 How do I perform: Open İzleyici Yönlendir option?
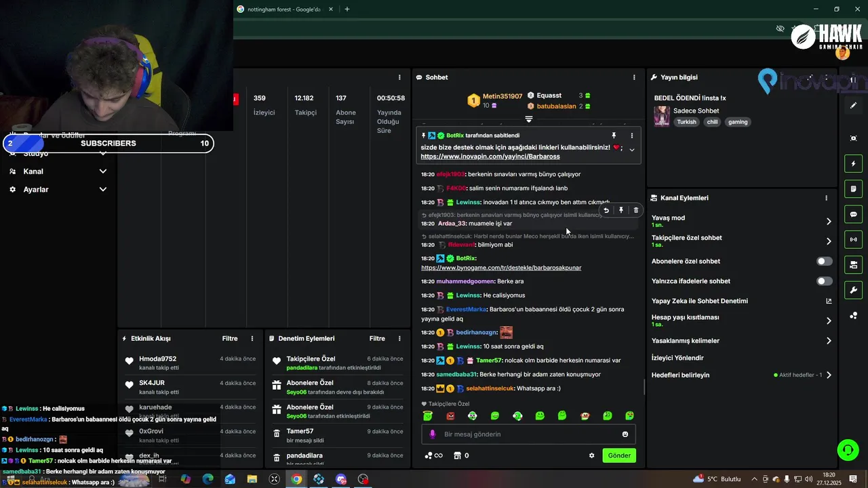point(677,358)
